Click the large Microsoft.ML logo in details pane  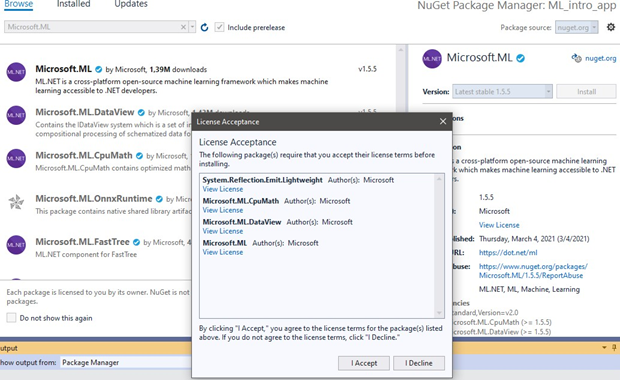[432, 59]
